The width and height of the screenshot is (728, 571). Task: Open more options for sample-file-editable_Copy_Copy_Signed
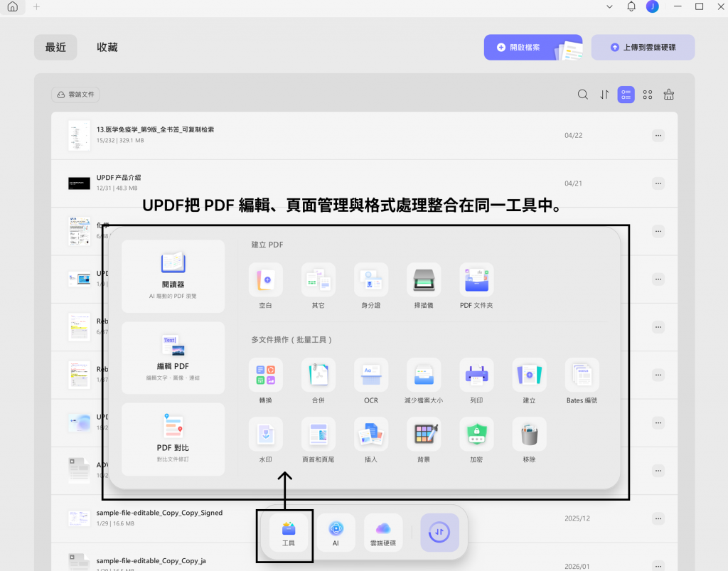pos(658,518)
